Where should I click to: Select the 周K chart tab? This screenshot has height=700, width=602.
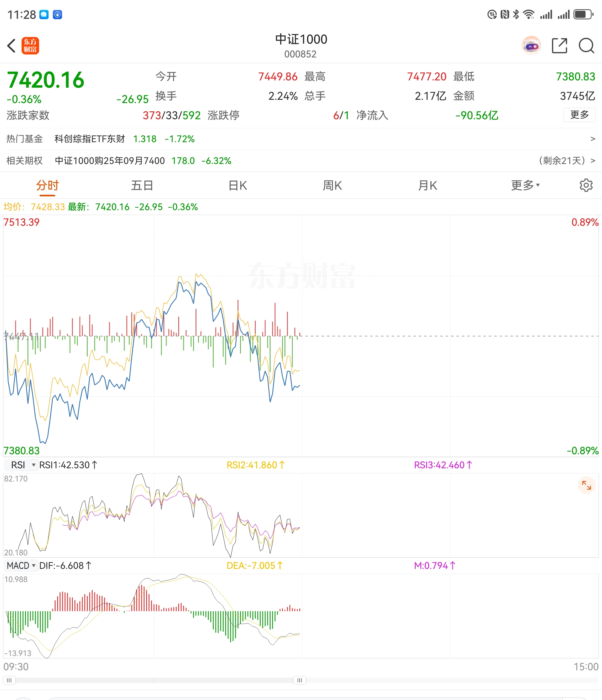click(x=332, y=185)
